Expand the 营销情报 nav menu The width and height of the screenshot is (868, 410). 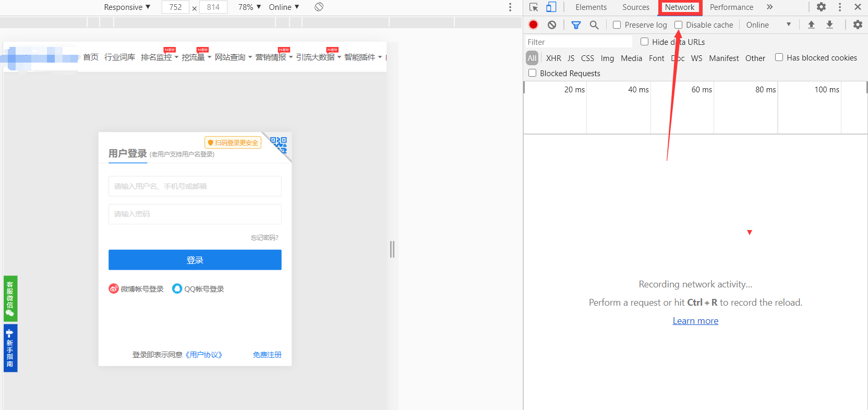pos(274,57)
